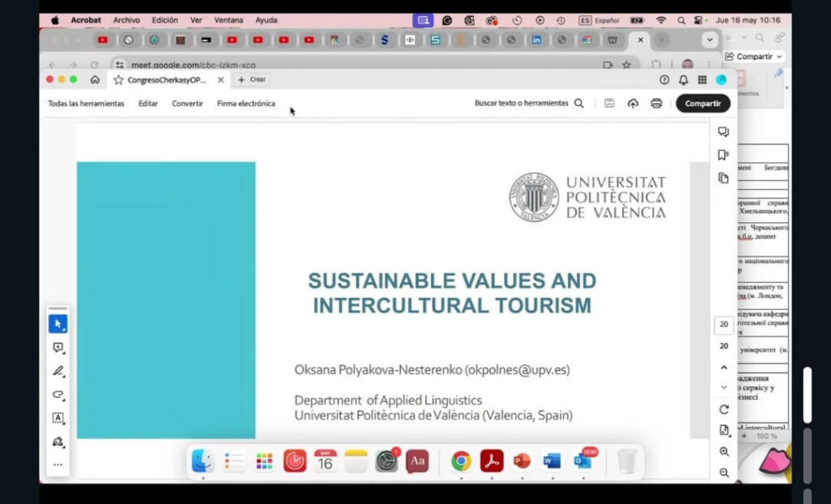Open the comments panel icon
Viewport: 831px width, 504px height.
(723, 132)
